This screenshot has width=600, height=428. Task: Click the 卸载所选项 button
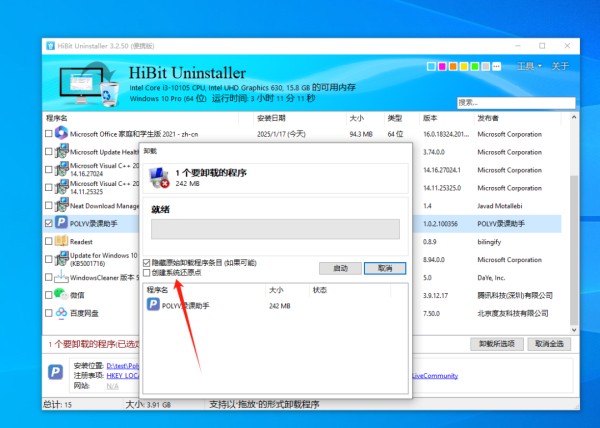click(x=497, y=344)
